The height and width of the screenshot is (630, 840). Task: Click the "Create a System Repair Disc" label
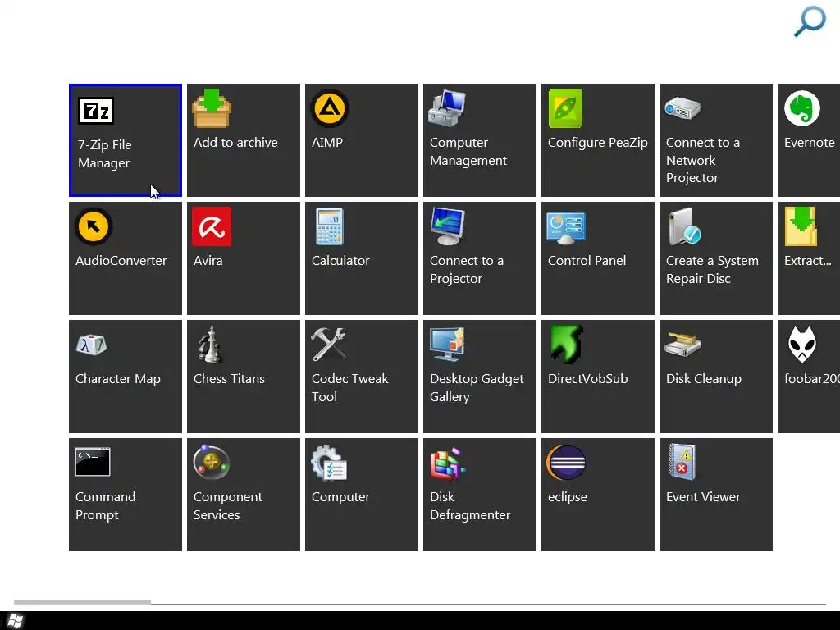pos(712,269)
